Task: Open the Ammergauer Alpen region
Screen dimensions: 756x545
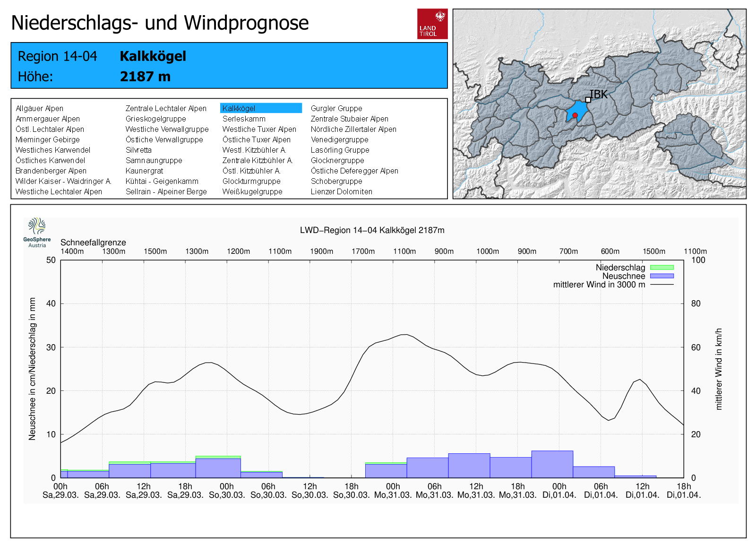Action: [48, 119]
